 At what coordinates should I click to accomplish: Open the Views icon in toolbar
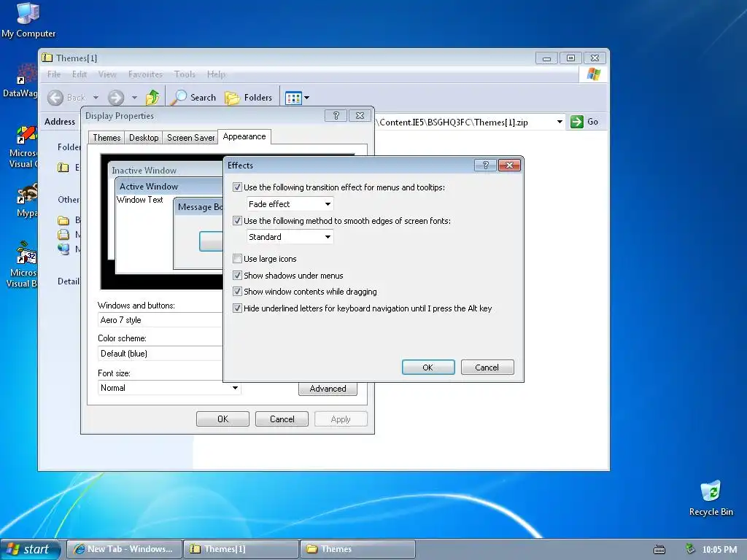coord(293,98)
